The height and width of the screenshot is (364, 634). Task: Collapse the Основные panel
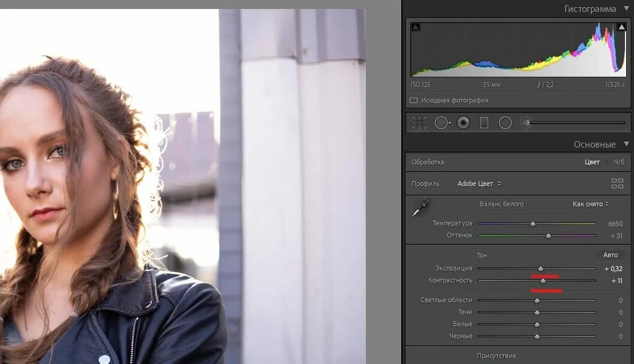tap(626, 144)
